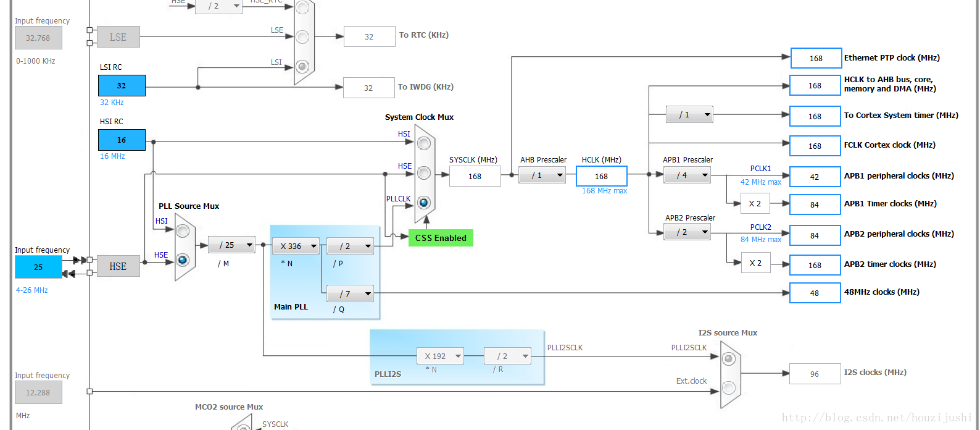Click the LSE oscillator block
This screenshot has height=430, width=980.
pyautogui.click(x=118, y=37)
